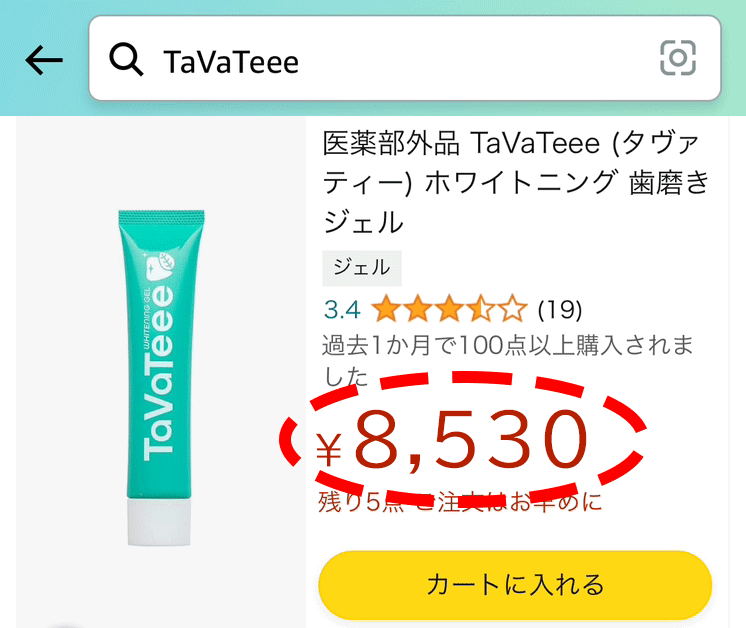The width and height of the screenshot is (746, 628).
Task: Click the yen symbol beside the price
Action: click(329, 450)
